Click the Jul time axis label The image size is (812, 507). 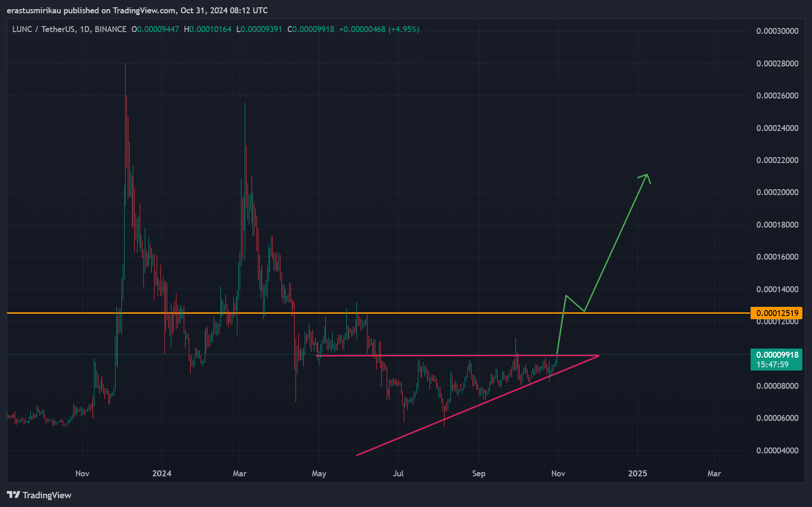(x=398, y=474)
